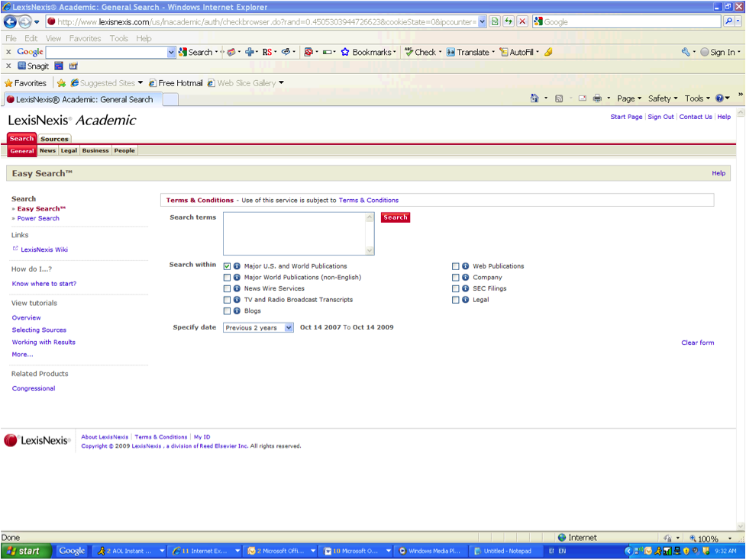This screenshot has width=746, height=560.
Task: Click the Print icon in command bar
Action: [598, 98]
